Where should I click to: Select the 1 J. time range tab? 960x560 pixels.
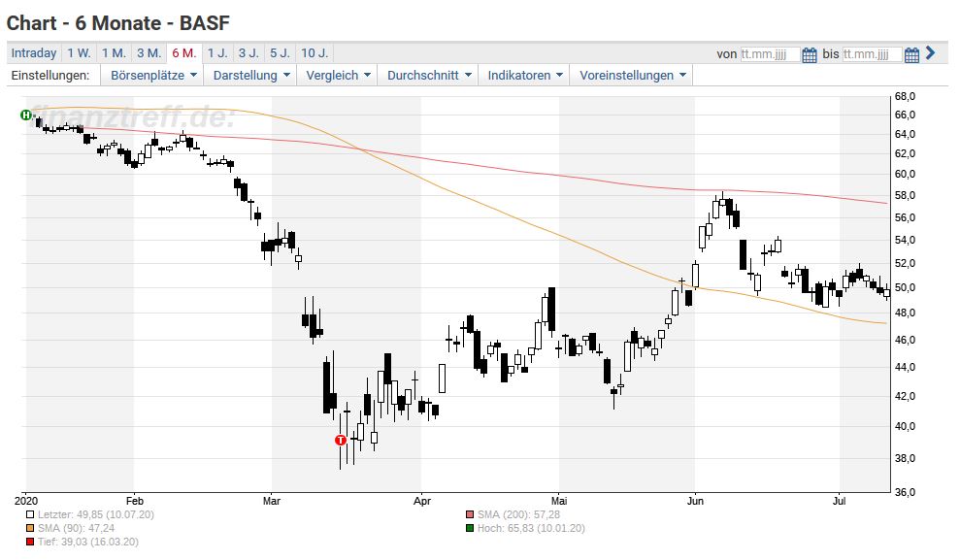pos(217,53)
